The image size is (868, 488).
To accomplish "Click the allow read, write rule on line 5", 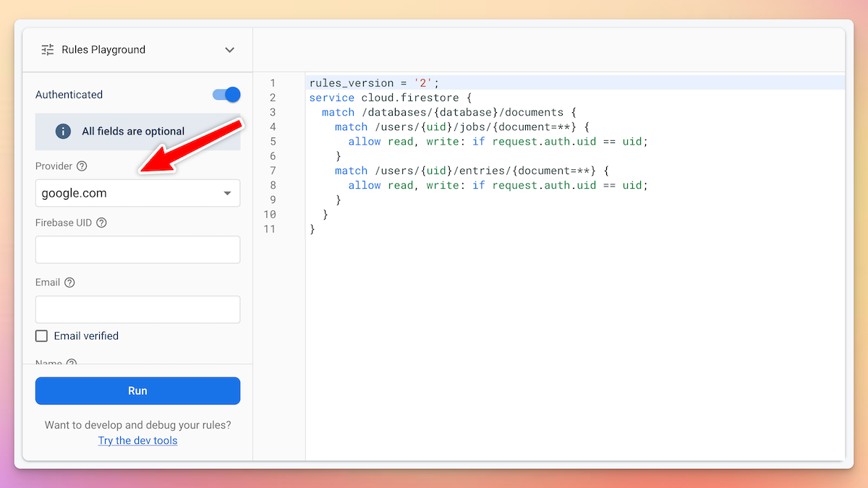I will point(498,142).
